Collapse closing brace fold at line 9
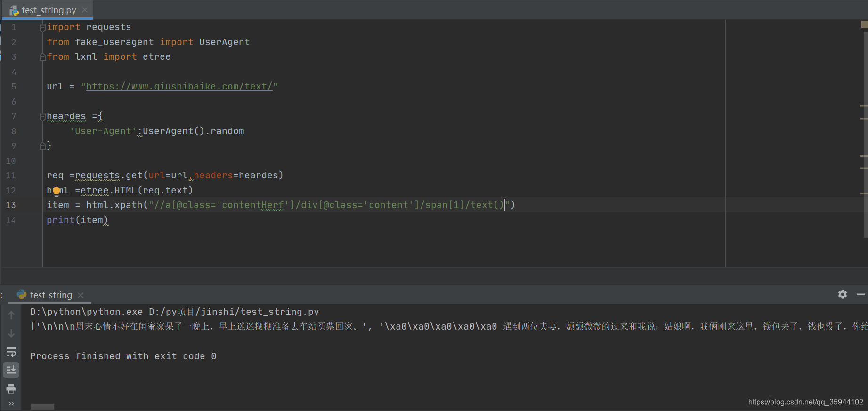 42,146
